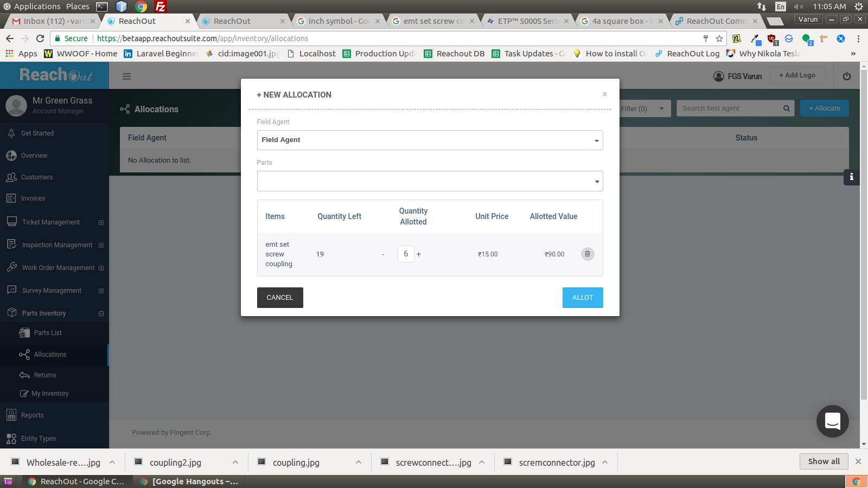Open Parts List in sidebar
Viewport: 868px width, 488px height.
(x=48, y=333)
